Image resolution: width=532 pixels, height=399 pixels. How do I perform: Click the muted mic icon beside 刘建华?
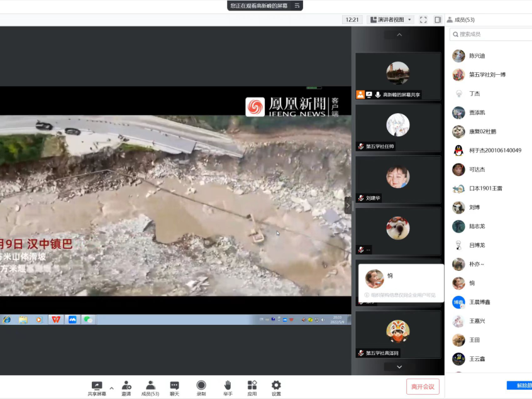(361, 198)
